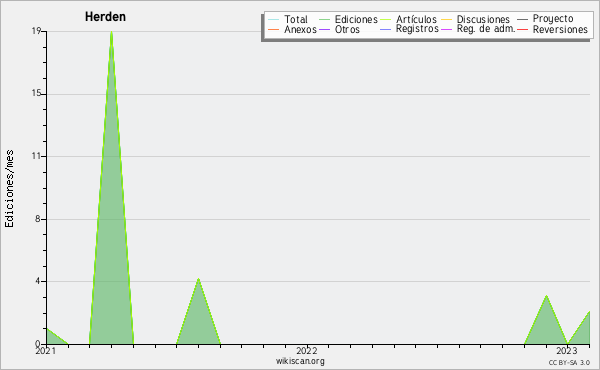
Task: Click the 'Otros' legend label
Action: [347, 29]
